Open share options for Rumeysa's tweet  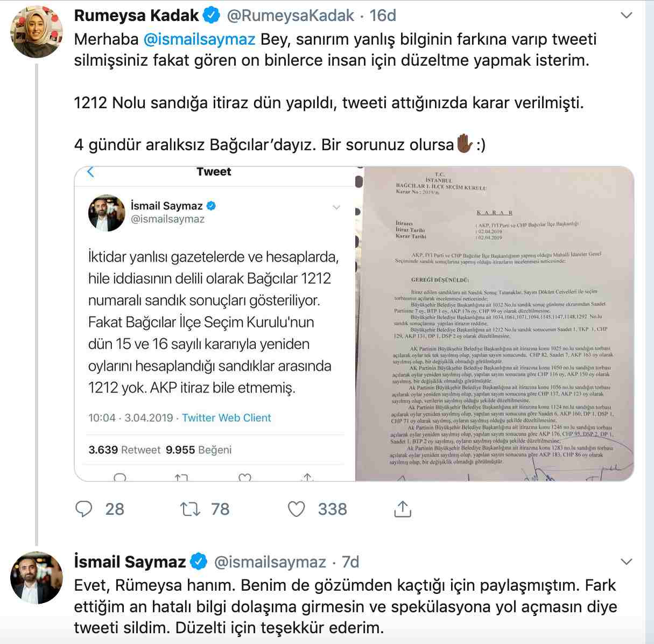click(403, 508)
